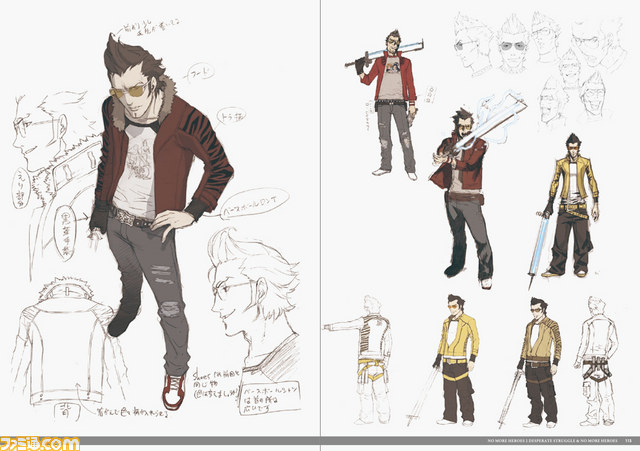
Task: Click the laughing face head sketch
Action: [594, 96]
